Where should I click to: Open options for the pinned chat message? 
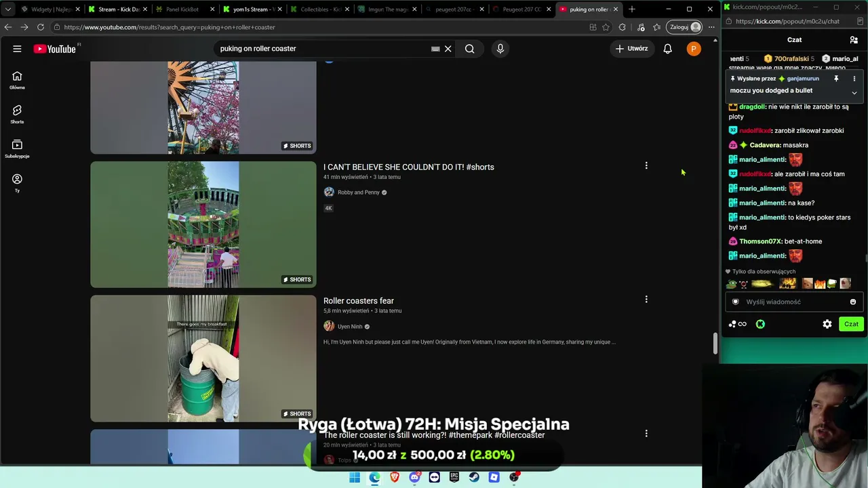(x=854, y=79)
